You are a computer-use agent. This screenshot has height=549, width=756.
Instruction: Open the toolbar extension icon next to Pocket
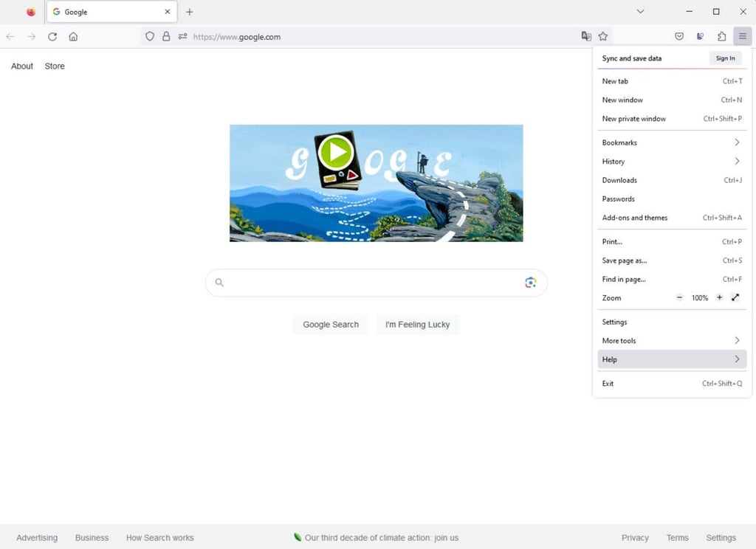coord(701,36)
